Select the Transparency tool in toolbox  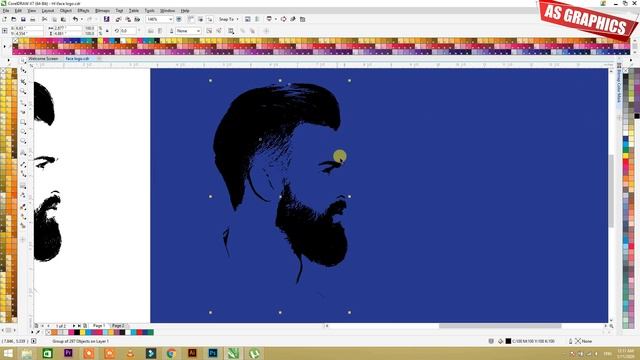23,195
